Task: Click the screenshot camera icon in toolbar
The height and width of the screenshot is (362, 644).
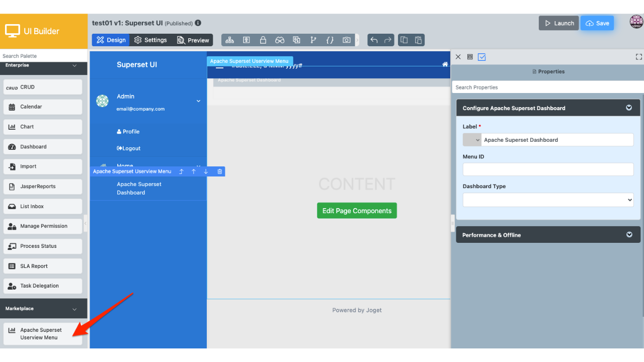Action: pos(347,40)
